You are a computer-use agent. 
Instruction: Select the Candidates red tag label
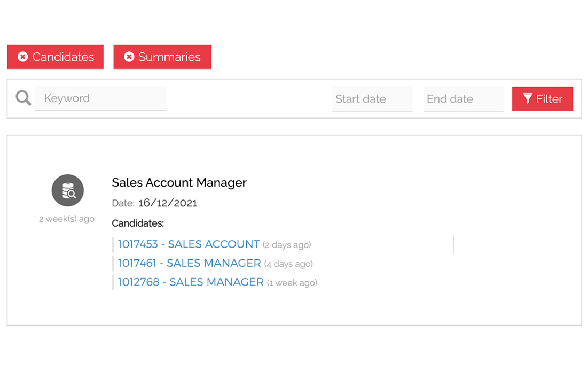pyautogui.click(x=63, y=57)
